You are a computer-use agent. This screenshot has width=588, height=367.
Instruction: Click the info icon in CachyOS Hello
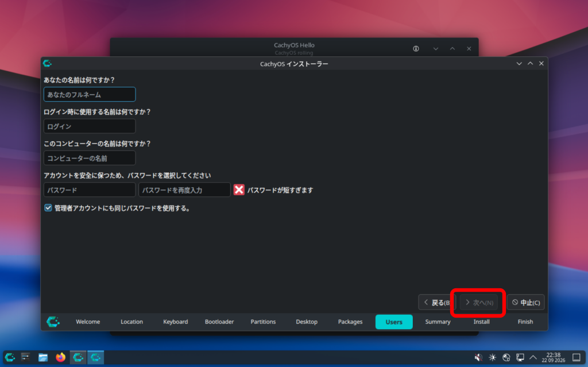click(416, 49)
